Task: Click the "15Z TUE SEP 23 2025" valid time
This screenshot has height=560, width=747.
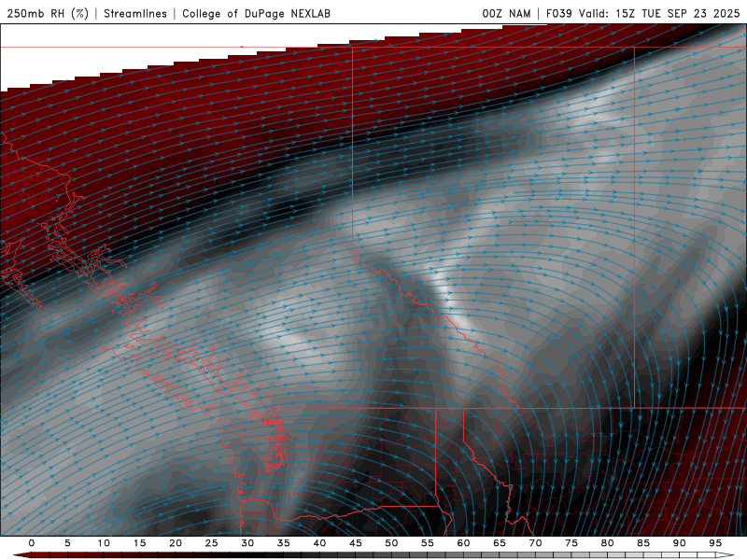Action: coord(678,14)
